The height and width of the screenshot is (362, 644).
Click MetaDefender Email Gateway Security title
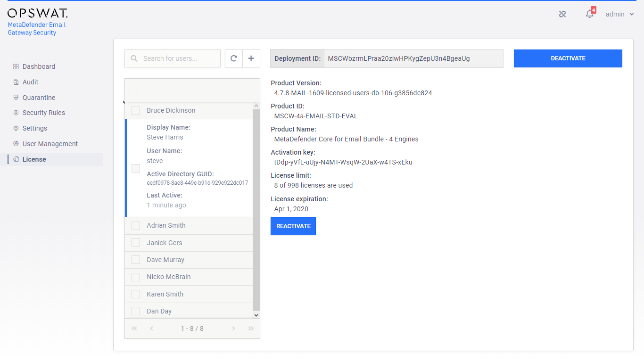coord(37,29)
